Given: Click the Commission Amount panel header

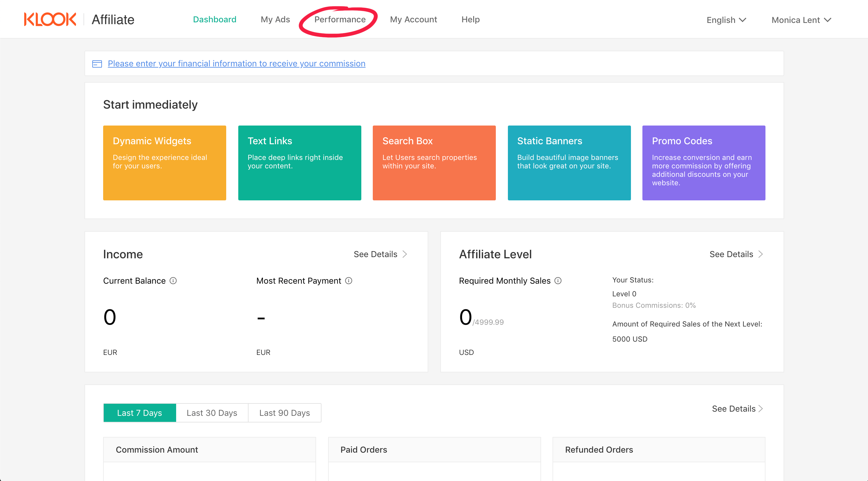Looking at the screenshot, I should click(209, 450).
